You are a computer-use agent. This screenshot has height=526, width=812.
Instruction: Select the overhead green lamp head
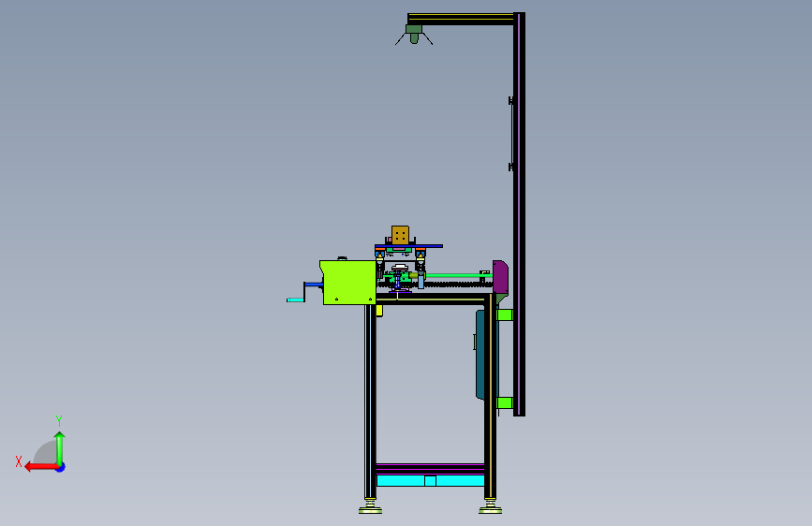click(x=414, y=35)
